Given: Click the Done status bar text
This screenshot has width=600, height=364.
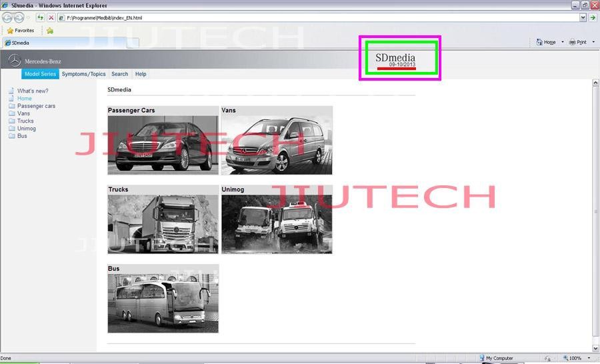Looking at the screenshot, I should pyautogui.click(x=6, y=358).
